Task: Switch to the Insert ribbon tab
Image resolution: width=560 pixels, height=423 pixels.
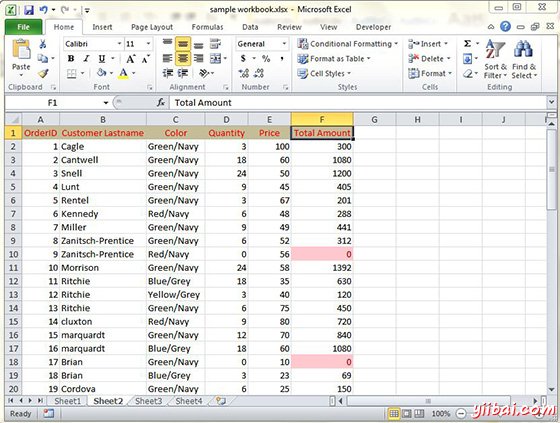Action: 102,27
